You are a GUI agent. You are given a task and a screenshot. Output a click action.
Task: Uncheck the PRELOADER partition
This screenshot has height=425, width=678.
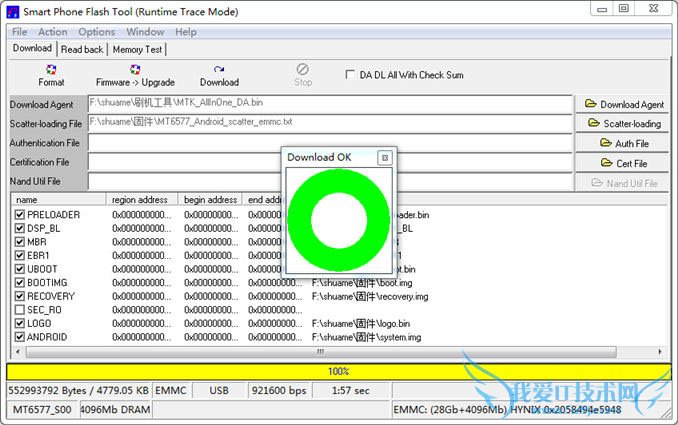pos(21,215)
